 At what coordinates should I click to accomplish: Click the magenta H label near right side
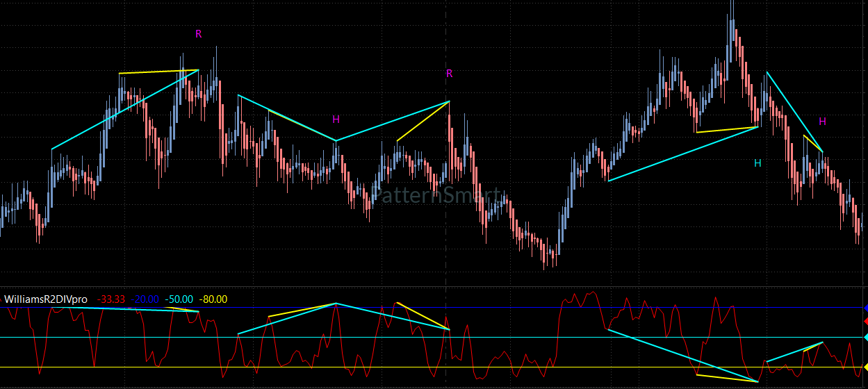(x=822, y=121)
